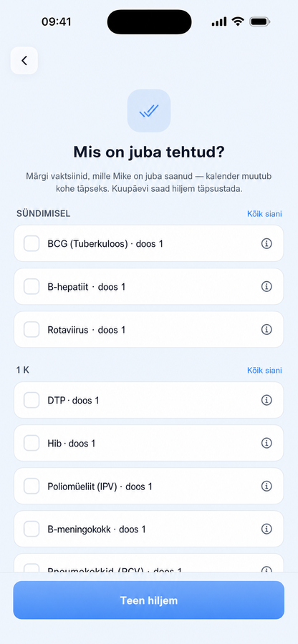Check the DTP doos 1 checkbox
The image size is (298, 644).
(x=32, y=400)
